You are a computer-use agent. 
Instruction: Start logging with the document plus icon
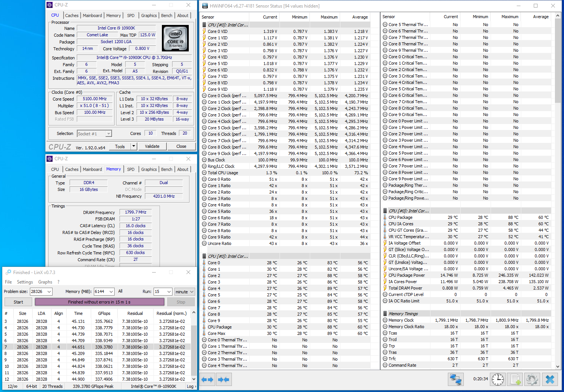[x=515, y=379]
